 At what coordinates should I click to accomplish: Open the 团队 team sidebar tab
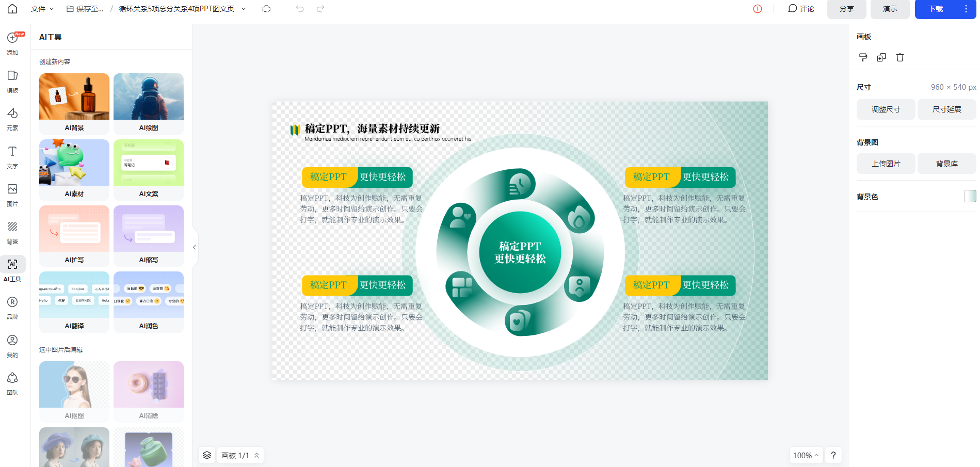[x=12, y=384]
